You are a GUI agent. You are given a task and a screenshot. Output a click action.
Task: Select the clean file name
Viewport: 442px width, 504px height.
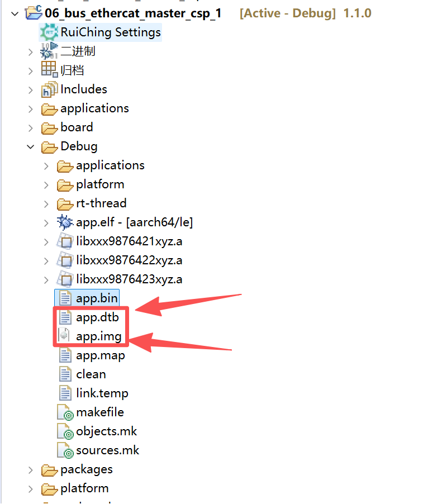[91, 374]
